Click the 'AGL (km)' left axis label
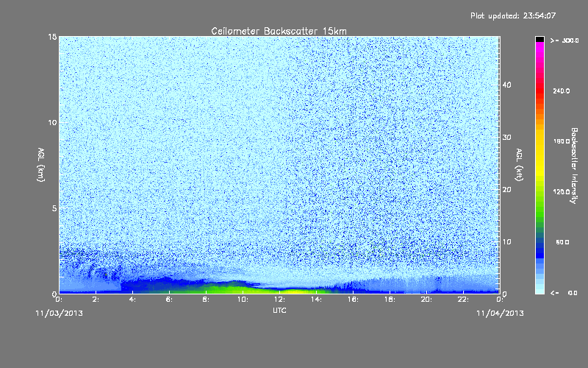Screen dimensions: 588x368 (x=41, y=165)
